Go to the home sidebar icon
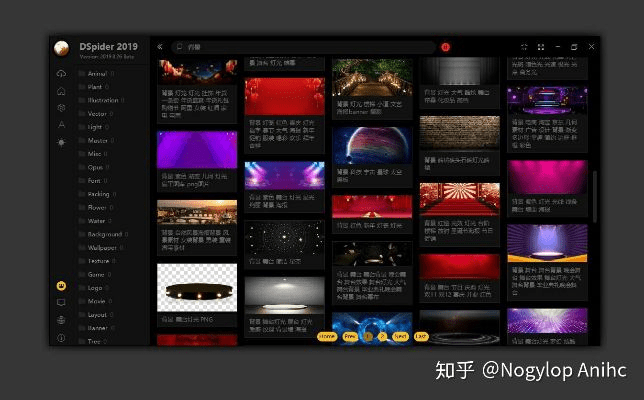The height and width of the screenshot is (400, 644). [x=61, y=91]
